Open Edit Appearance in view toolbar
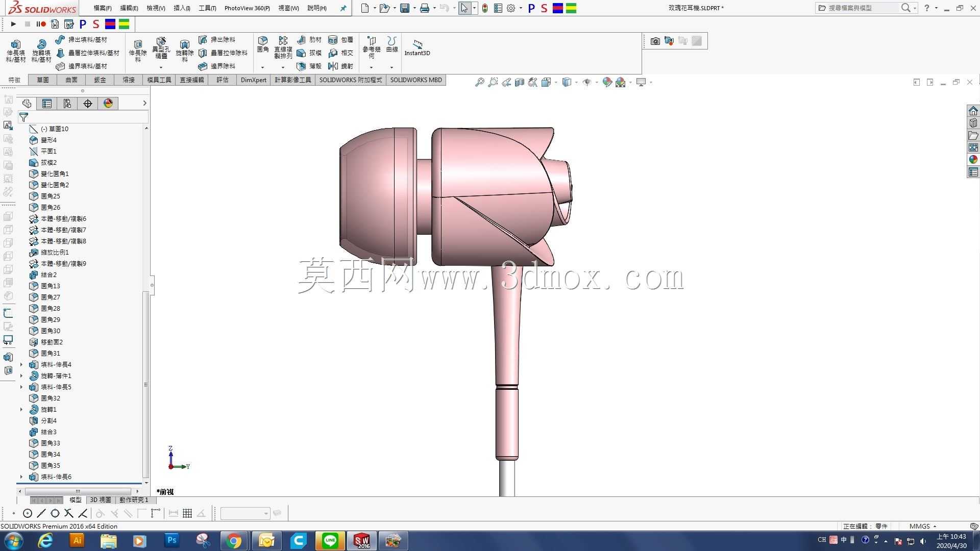980x551 pixels. (x=607, y=82)
